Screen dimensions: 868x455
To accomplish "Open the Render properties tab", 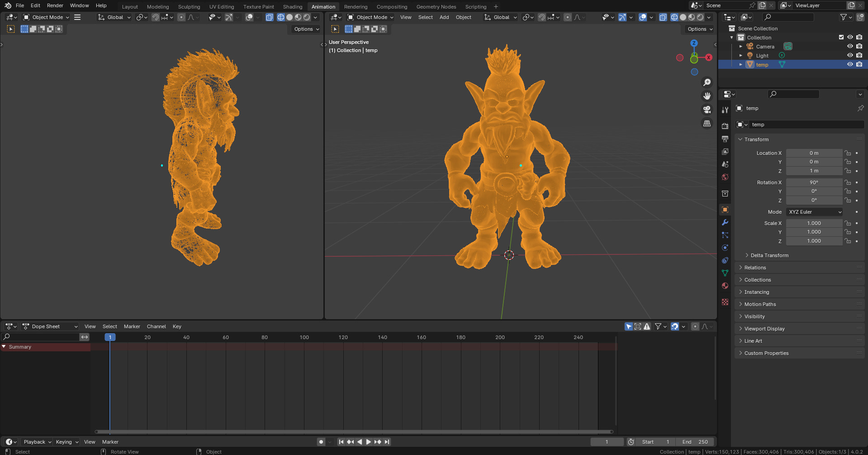I will [725, 126].
